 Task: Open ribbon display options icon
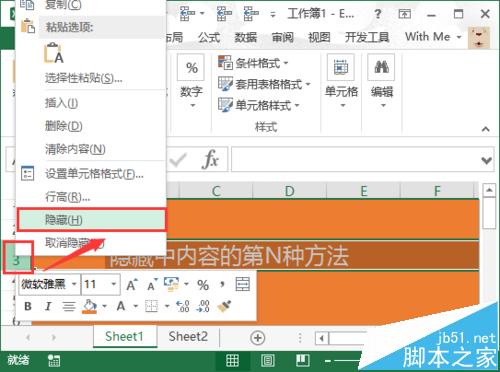[x=404, y=14]
